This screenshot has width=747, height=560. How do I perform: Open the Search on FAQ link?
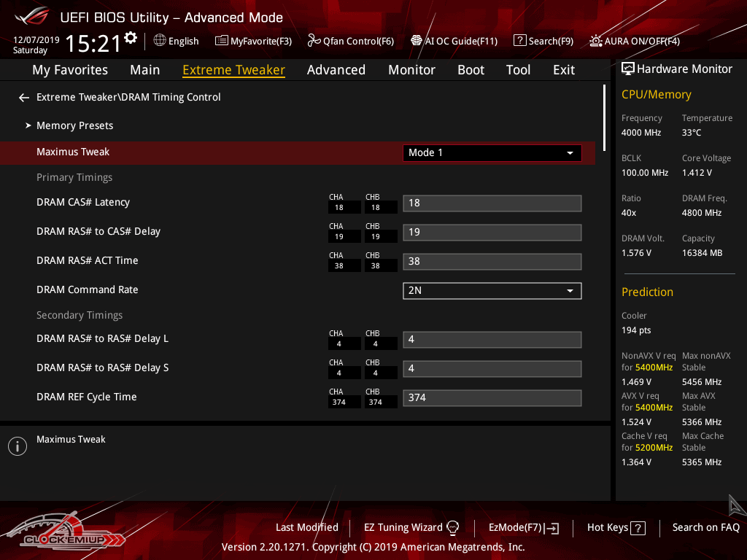click(705, 527)
